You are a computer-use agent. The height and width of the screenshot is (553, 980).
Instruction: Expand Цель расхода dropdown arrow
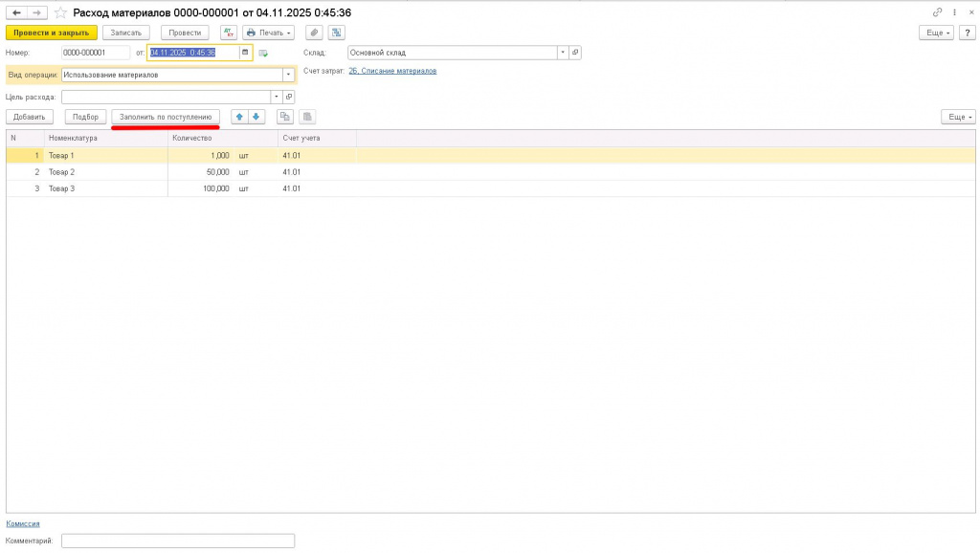pyautogui.click(x=277, y=97)
